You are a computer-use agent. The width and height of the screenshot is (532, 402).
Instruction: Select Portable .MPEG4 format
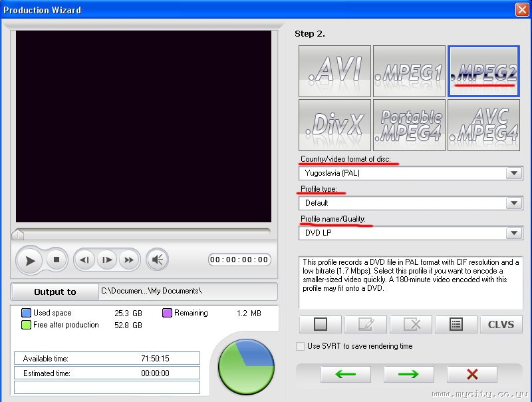(x=409, y=124)
